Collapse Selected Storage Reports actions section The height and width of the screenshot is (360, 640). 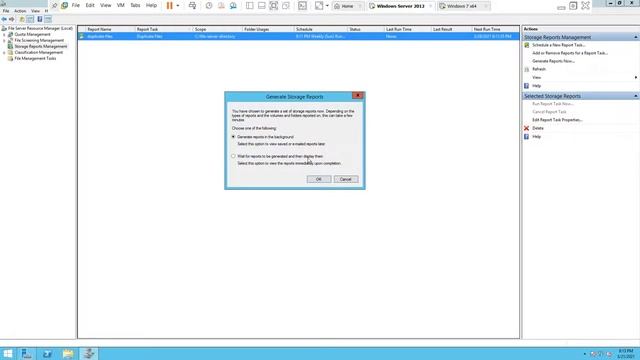(636, 96)
